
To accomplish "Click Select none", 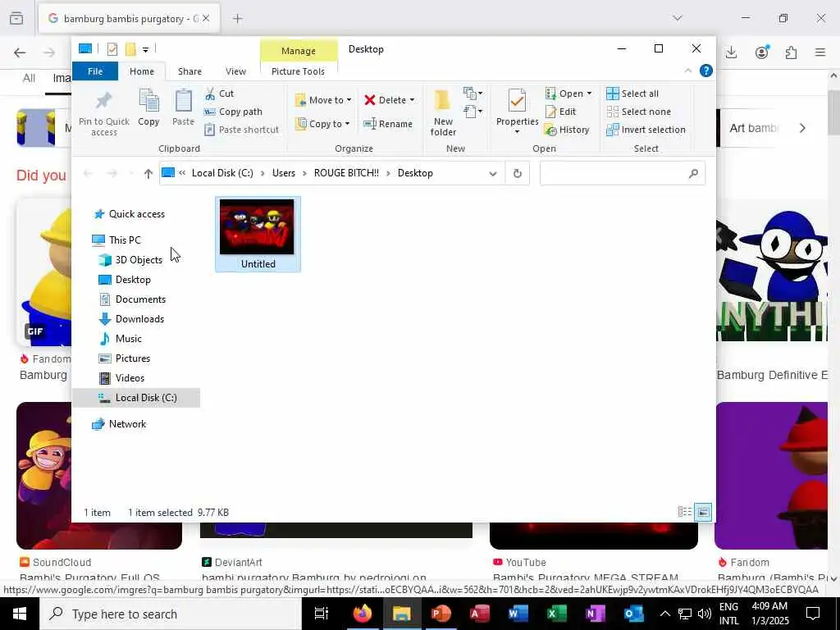I will (x=638, y=112).
